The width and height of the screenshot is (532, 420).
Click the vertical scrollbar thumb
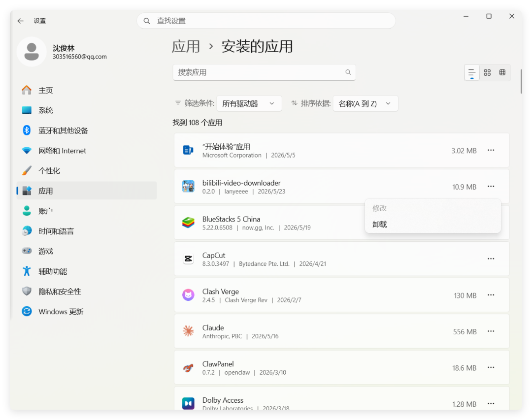[x=521, y=81]
